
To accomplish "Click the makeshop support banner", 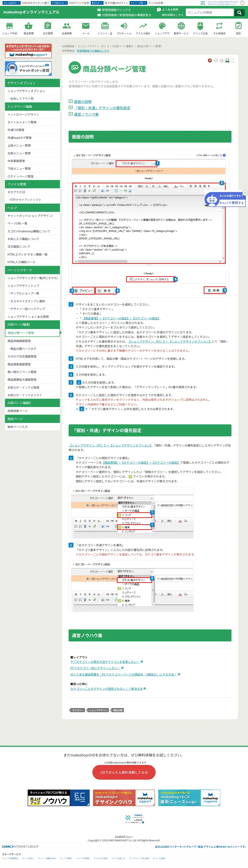I will [x=28, y=50].
